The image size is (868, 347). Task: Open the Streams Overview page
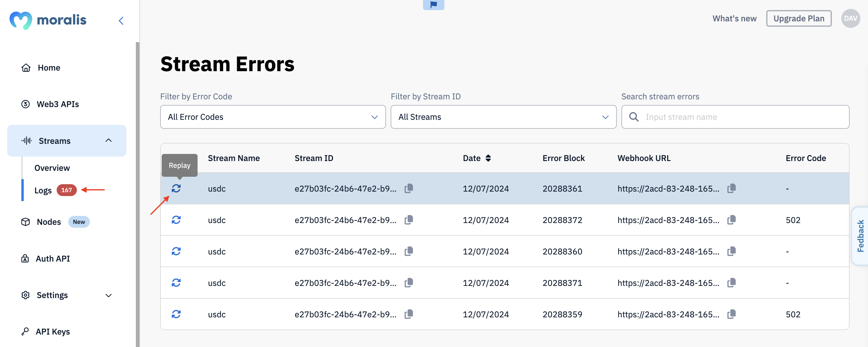pyautogui.click(x=52, y=167)
